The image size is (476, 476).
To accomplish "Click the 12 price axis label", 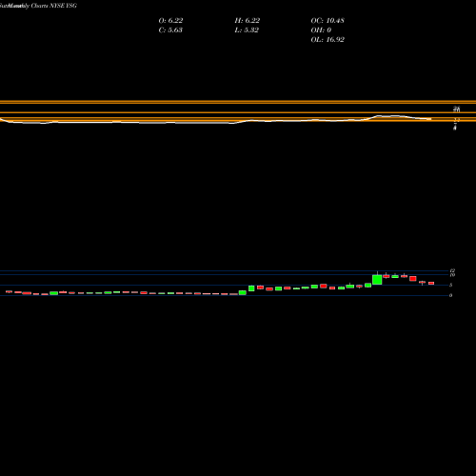I will pyautogui.click(x=452, y=271).
